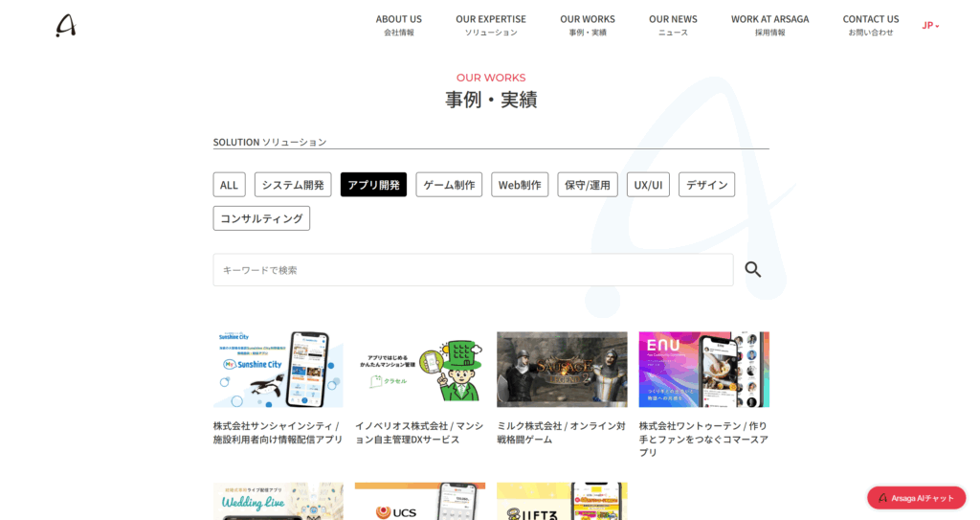The height and width of the screenshot is (520, 980).
Task: Select the 保守/運用 filter
Action: (x=588, y=185)
